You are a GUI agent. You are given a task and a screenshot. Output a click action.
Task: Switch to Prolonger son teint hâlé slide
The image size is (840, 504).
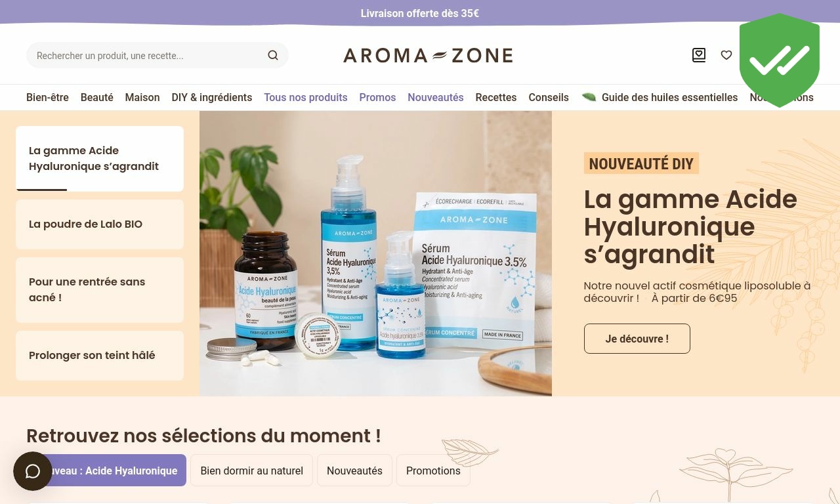(100, 356)
